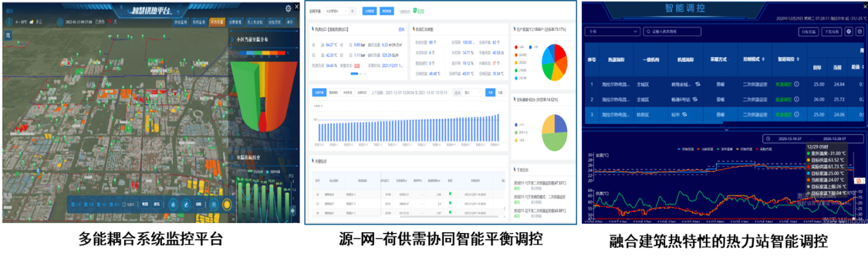Toggle the 室外温度 series in chart legend
868x259 pixels.
724,149
